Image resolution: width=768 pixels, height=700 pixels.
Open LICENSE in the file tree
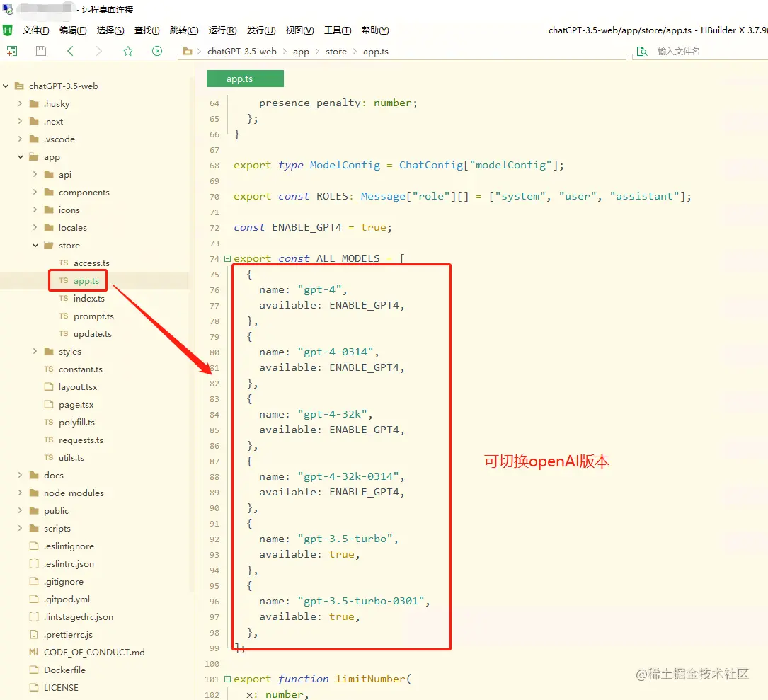coord(61,687)
